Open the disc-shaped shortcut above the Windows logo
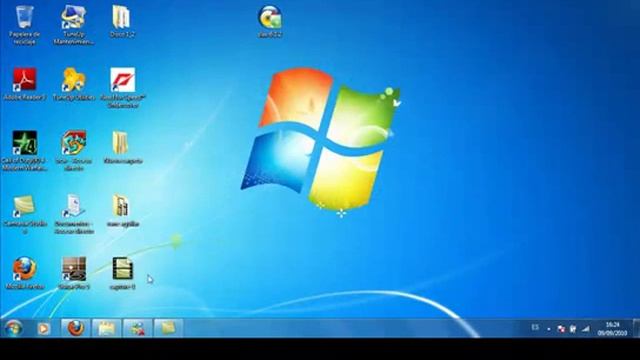The image size is (640, 360). (x=270, y=21)
